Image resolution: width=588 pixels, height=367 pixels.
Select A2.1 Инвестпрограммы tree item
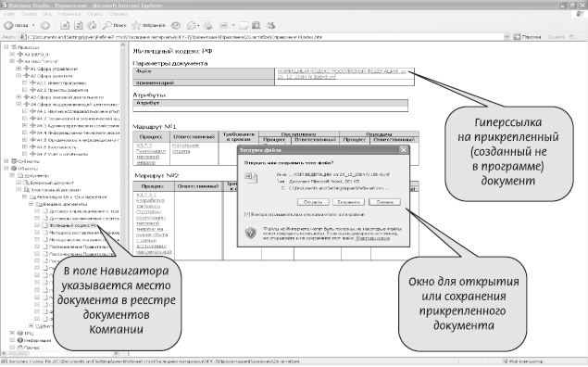point(61,82)
